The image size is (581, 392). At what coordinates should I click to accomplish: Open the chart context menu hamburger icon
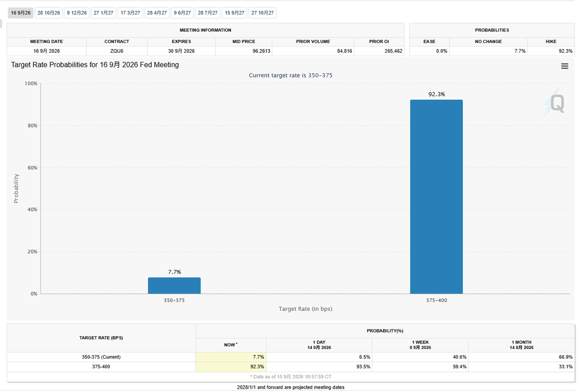click(565, 66)
